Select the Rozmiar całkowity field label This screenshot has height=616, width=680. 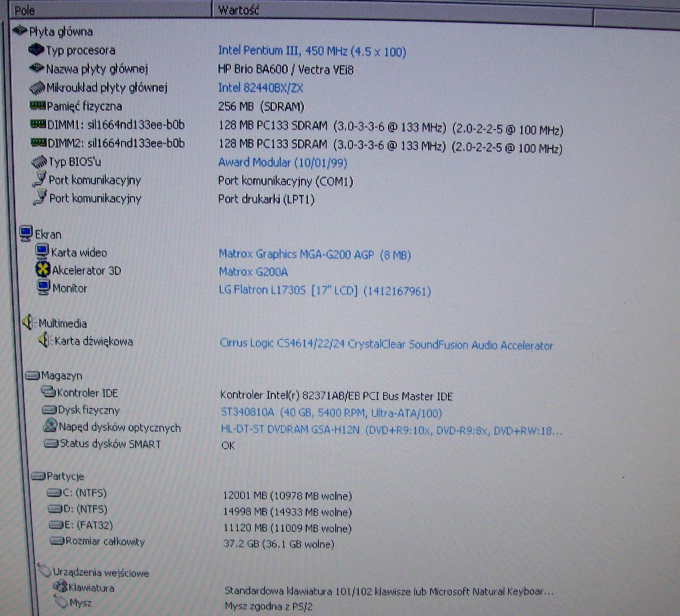pyautogui.click(x=105, y=542)
